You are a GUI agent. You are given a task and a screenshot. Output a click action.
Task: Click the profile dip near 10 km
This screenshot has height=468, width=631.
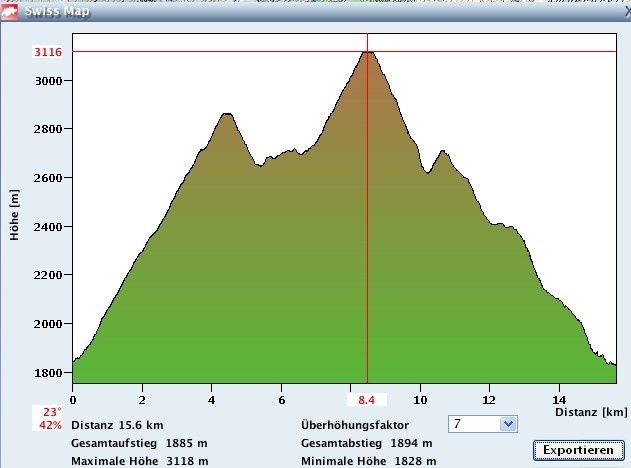click(x=428, y=172)
